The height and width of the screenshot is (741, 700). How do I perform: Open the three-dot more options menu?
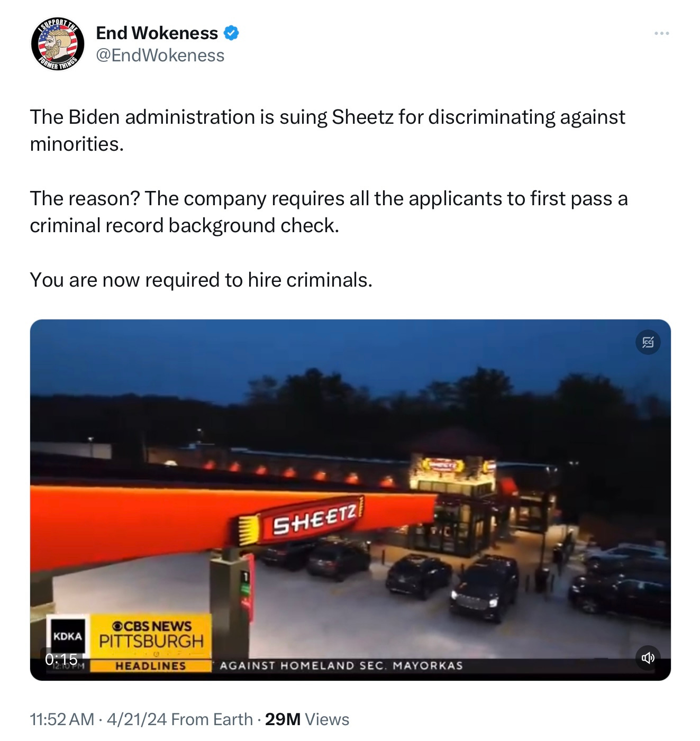[661, 33]
